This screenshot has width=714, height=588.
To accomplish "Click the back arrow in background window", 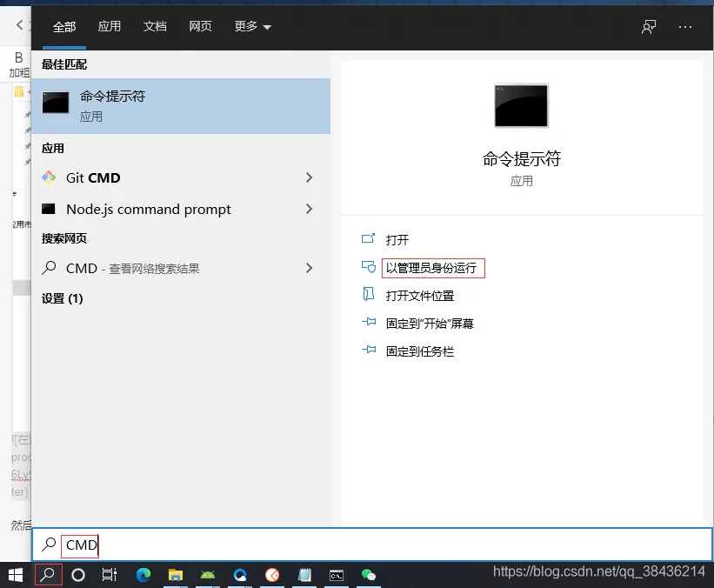I will tap(20, 24).
